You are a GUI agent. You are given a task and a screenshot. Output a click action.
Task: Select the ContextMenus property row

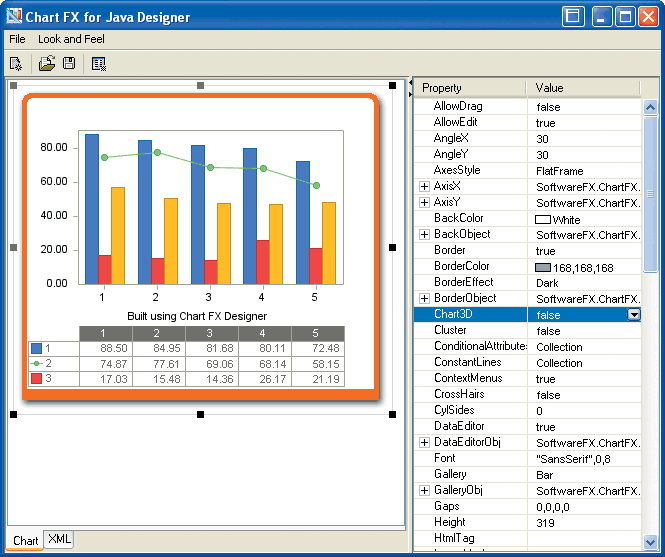(x=527, y=378)
